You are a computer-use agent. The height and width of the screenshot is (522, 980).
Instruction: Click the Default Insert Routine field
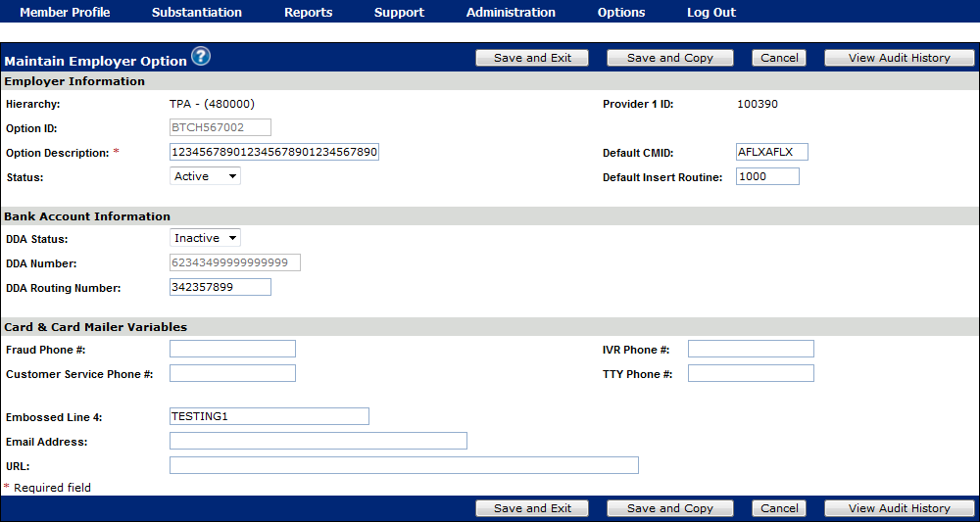767,176
